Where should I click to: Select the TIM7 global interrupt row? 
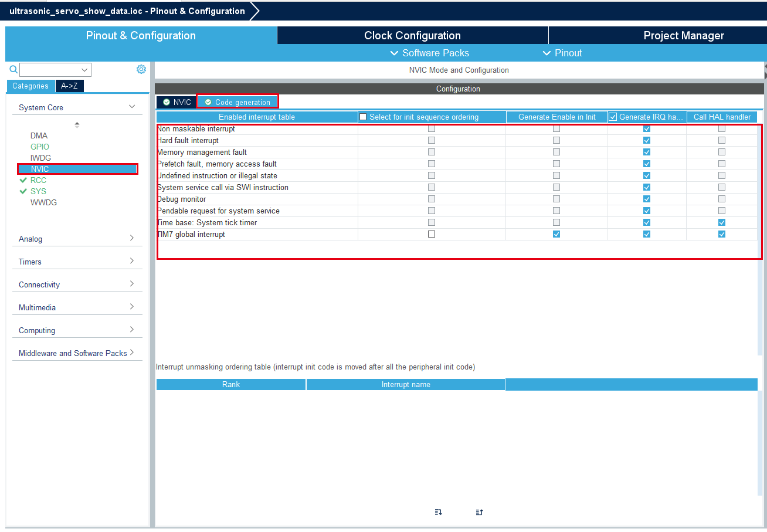(x=457, y=234)
